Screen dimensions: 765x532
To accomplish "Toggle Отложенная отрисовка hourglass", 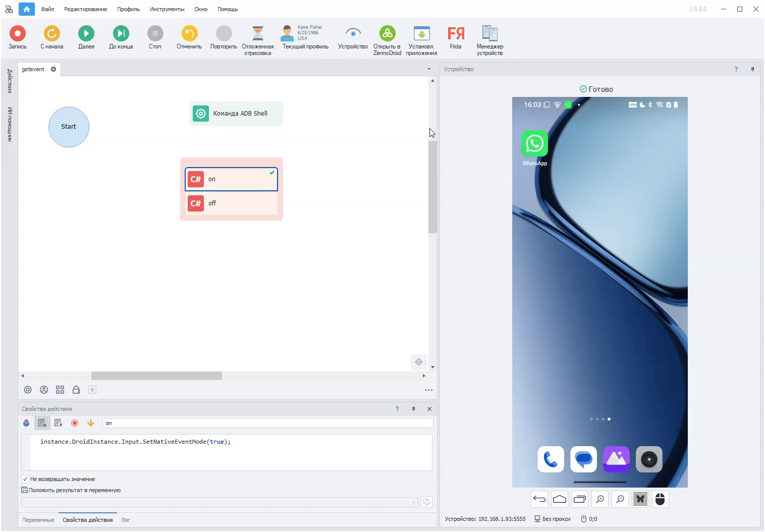I will tap(257, 40).
